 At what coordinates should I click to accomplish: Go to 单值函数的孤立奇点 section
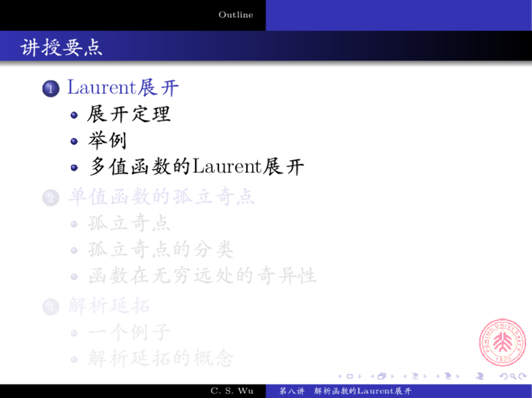pyautogui.click(x=162, y=197)
